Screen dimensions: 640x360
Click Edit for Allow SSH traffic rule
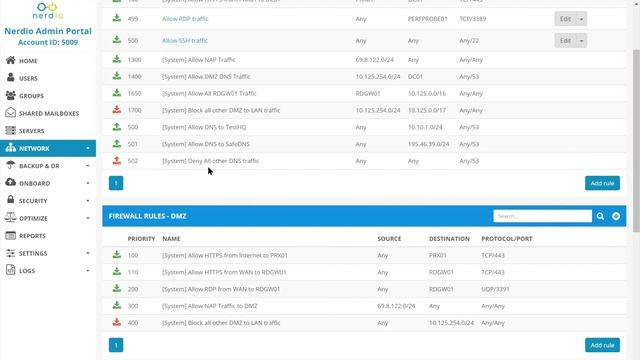(565, 40)
